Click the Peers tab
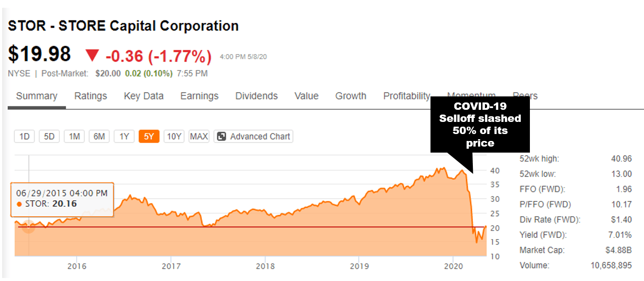The image size is (644, 281). [524, 96]
